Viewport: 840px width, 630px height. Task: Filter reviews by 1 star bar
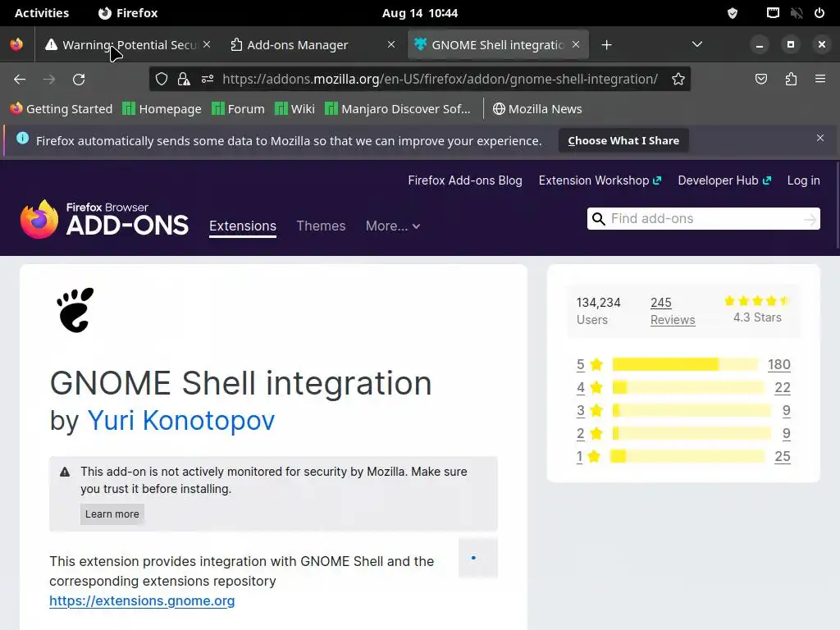688,456
